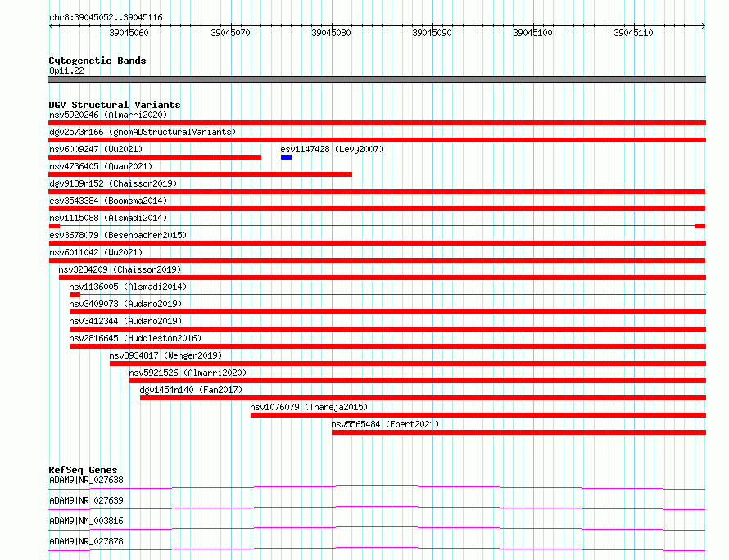729x560 pixels.
Task: Click the RefSeq Genes track title
Action: 83,470
